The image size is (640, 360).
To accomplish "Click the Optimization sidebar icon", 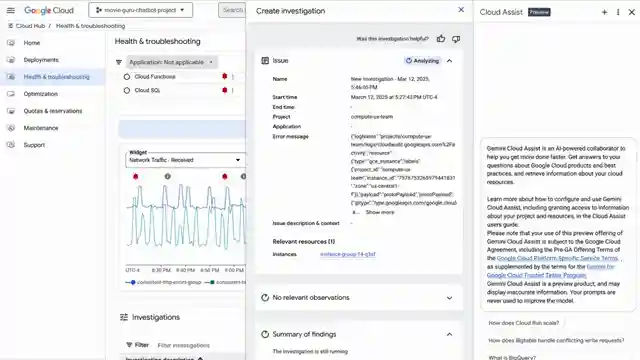I will point(11,94).
